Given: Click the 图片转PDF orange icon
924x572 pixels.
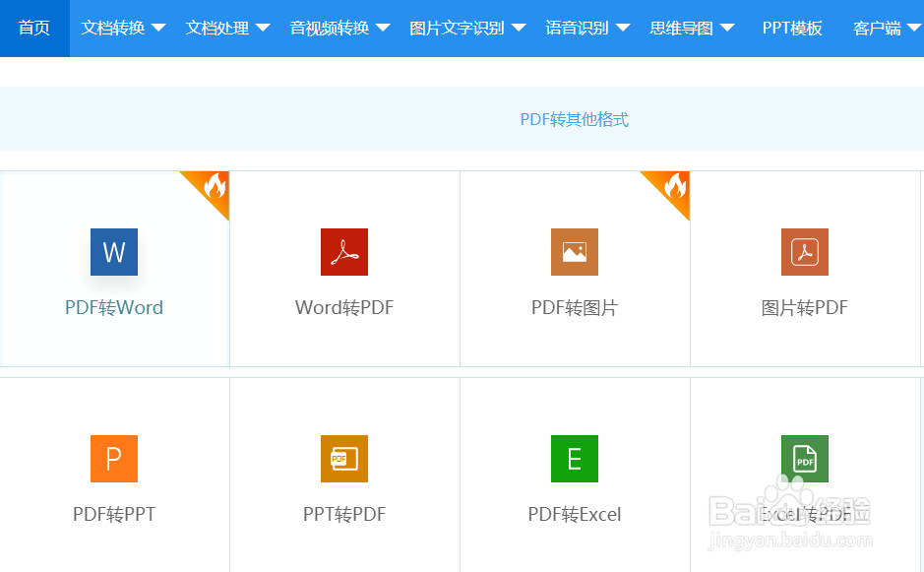Looking at the screenshot, I should 805,252.
